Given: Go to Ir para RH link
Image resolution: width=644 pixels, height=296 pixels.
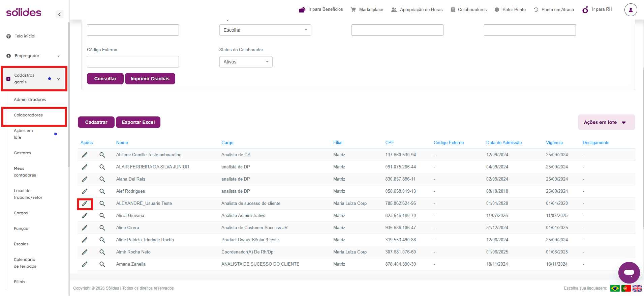Looking at the screenshot, I should [597, 9].
